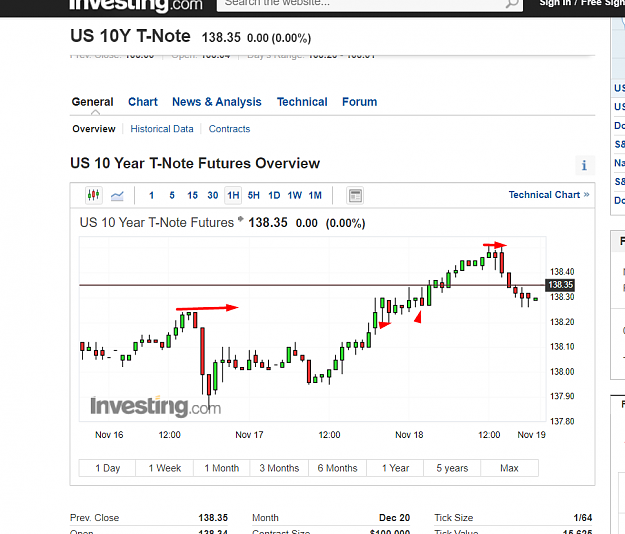Select the 1 minute interval
625x534 pixels.
click(x=151, y=195)
